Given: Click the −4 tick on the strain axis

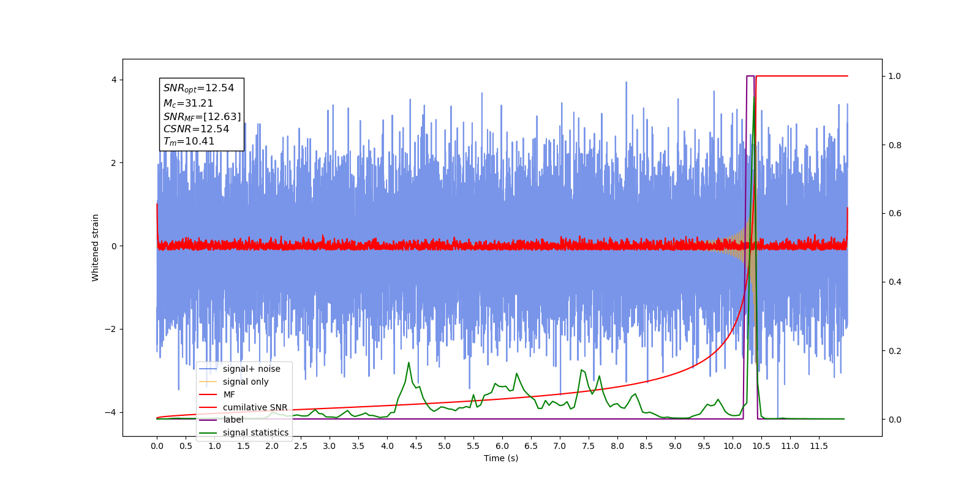Looking at the screenshot, I should (x=111, y=412).
